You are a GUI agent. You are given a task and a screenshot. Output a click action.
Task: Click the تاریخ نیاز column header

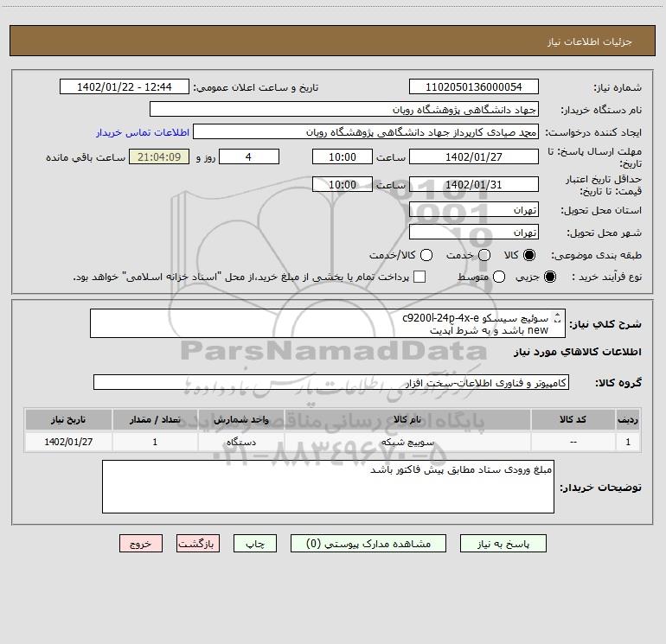tap(68, 419)
